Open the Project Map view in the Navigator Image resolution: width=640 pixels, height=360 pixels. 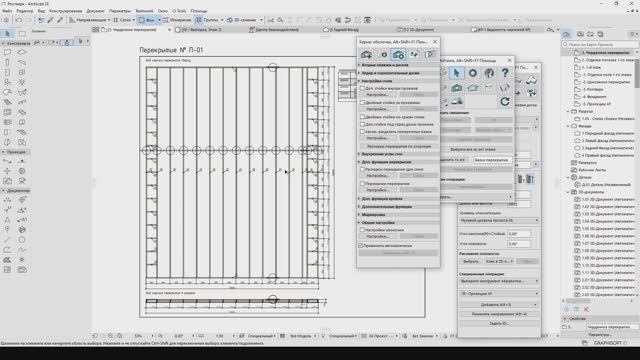tap(567, 34)
